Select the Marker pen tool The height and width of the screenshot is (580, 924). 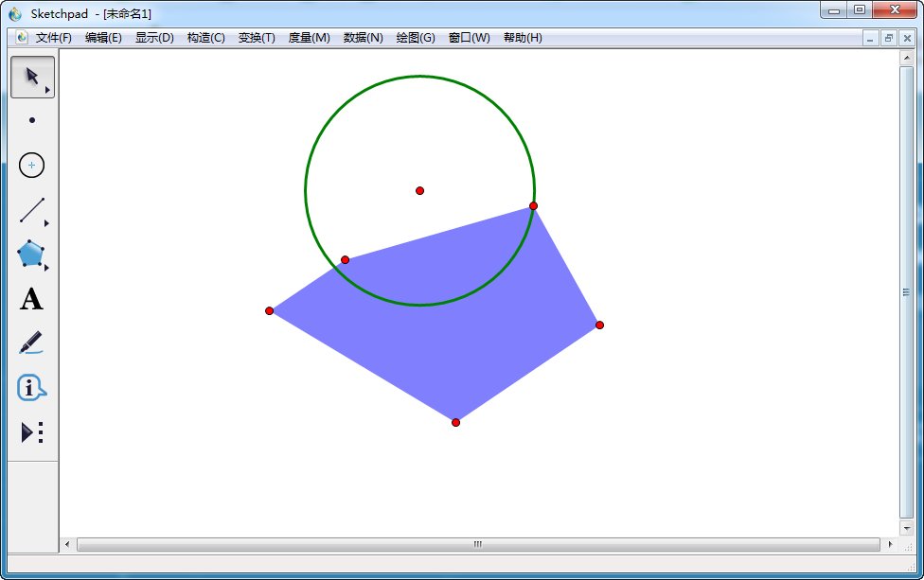(31, 343)
